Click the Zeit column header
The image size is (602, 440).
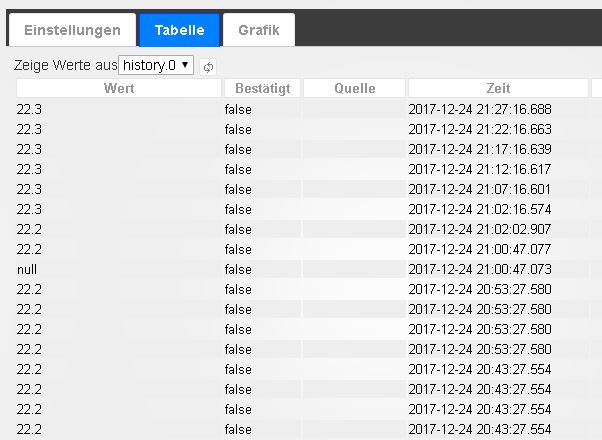tap(498, 89)
